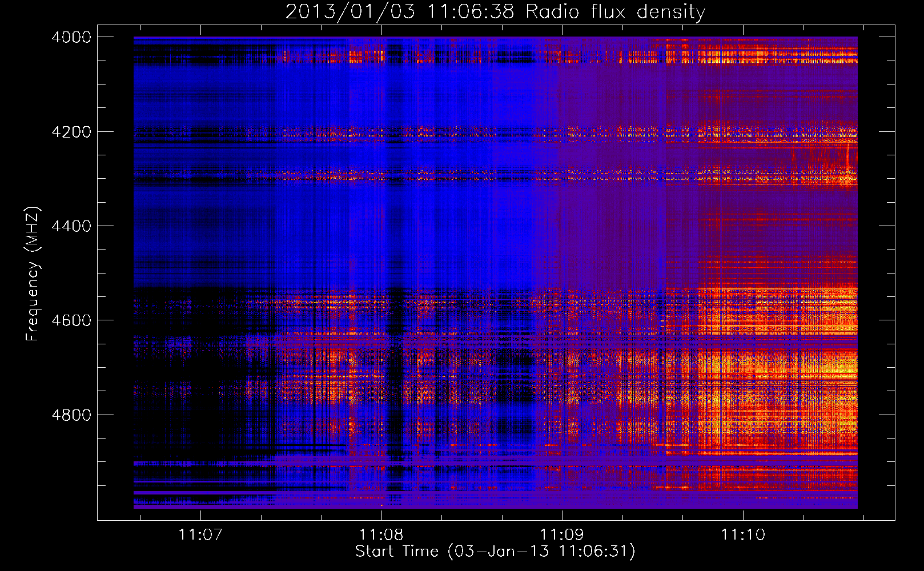Click the 4200 frequency tick label
The height and width of the screenshot is (571, 924).
tap(71, 132)
